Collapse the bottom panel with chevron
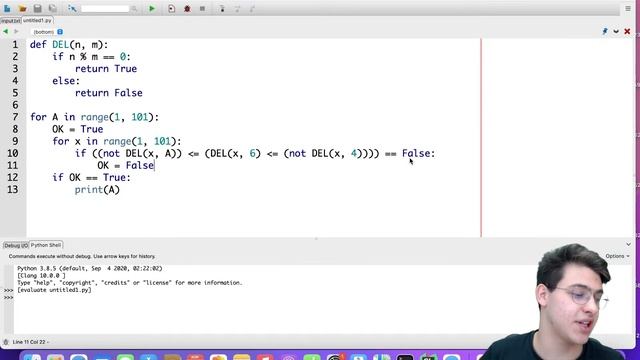 628,244
